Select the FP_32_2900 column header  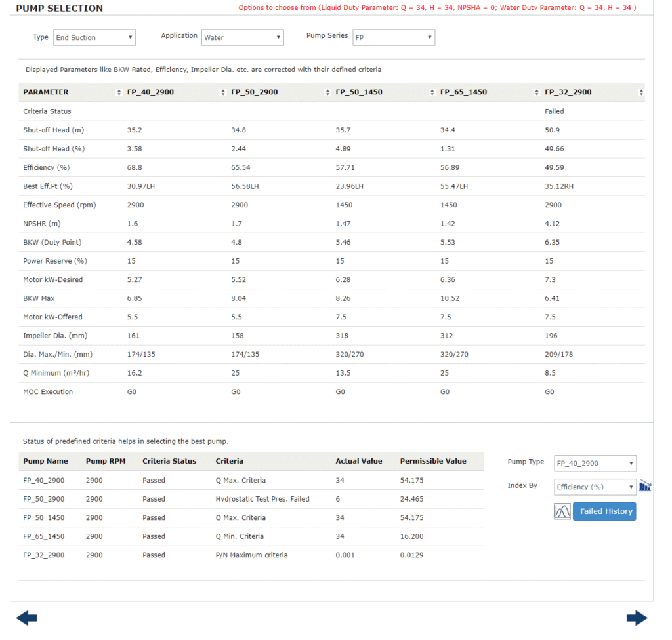point(568,92)
